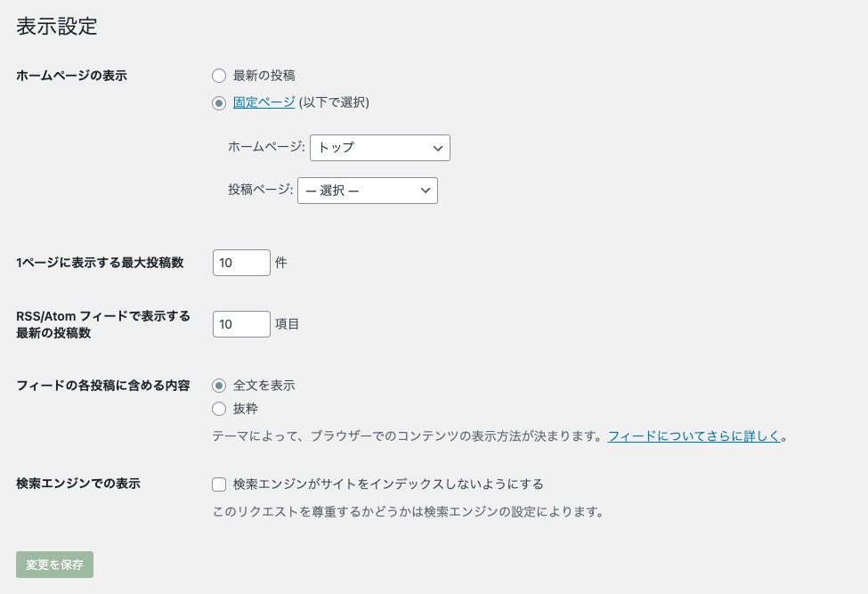Choose the 抜粋 feed option
Viewport: 868px width, 594px height.
(x=219, y=409)
